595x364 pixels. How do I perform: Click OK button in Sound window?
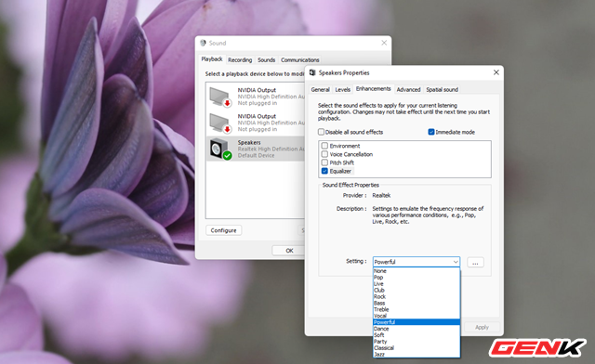pos(289,251)
